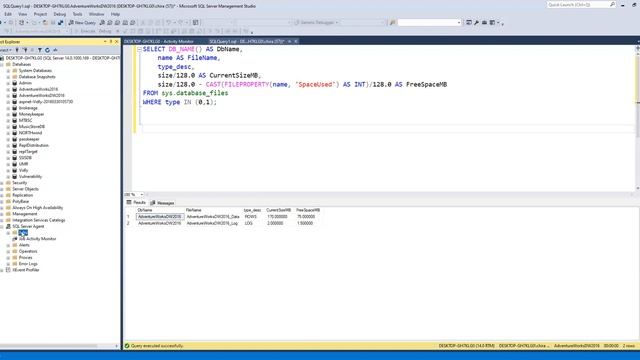Select the AdventureWorksDW2016 database in the tree

(x=41, y=96)
